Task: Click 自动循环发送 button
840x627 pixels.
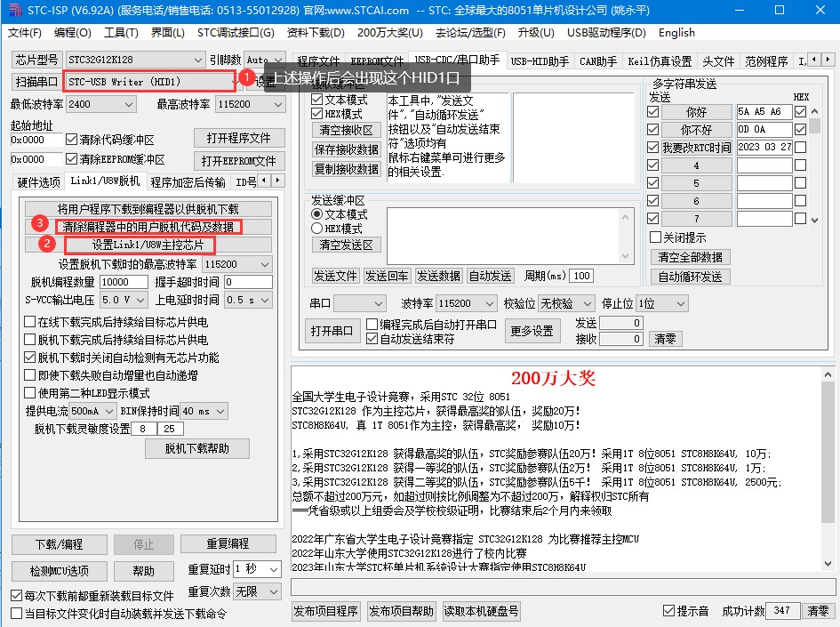Action: (x=691, y=277)
